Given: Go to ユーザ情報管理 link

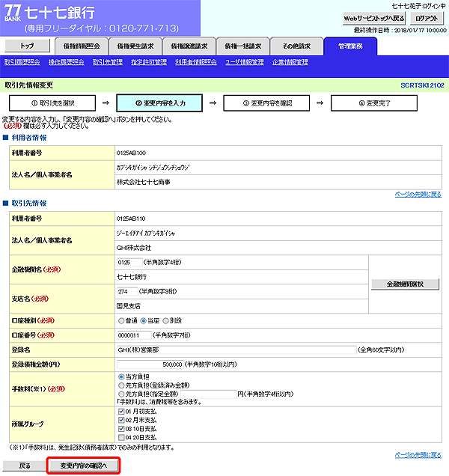Looking at the screenshot, I should tap(245, 62).
